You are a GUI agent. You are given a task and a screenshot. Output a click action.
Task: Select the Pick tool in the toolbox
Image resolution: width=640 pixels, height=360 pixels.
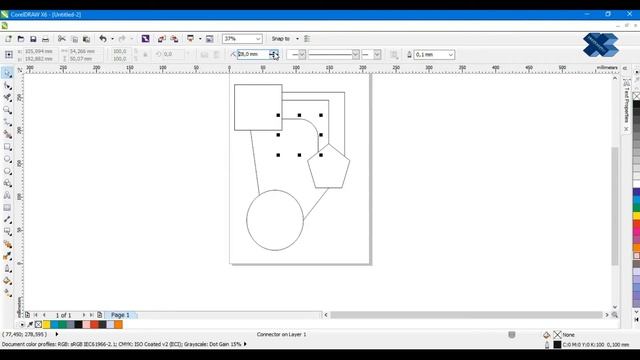[7, 73]
